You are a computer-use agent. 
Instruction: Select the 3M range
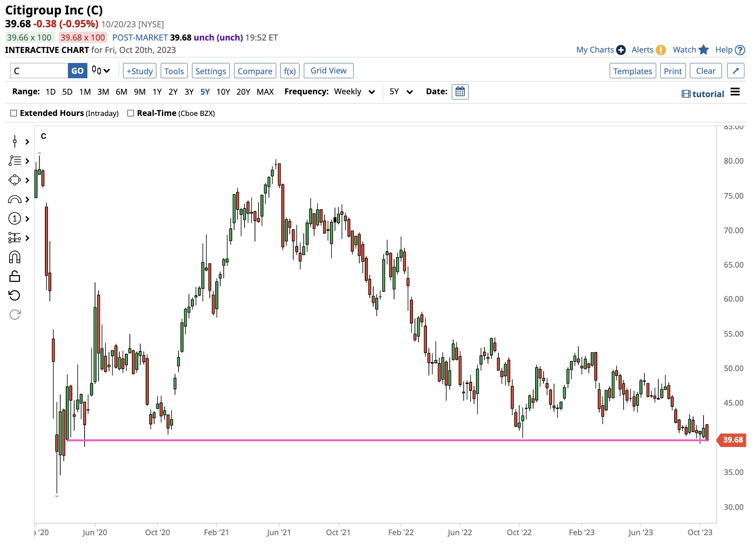[103, 92]
